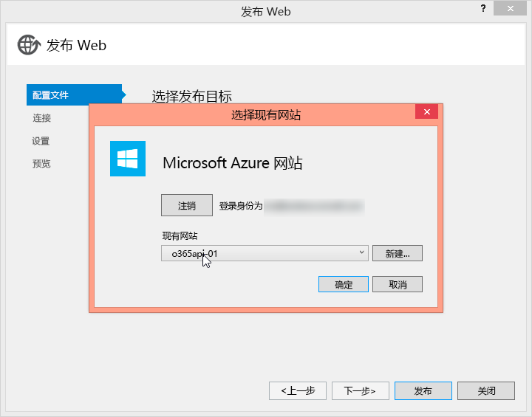532x417 pixels.
Task: Confirm with the 确定 button
Action: [x=344, y=285]
